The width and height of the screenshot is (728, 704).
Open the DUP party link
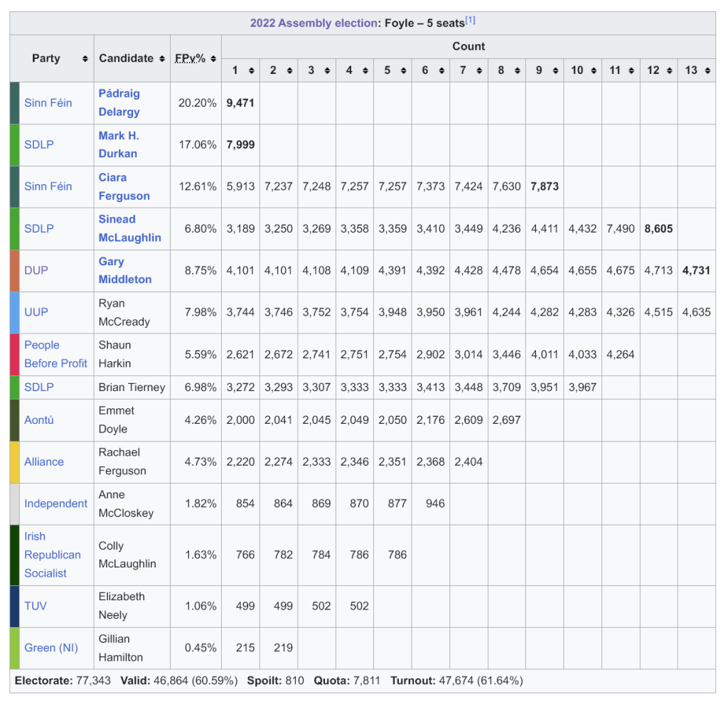click(x=36, y=271)
